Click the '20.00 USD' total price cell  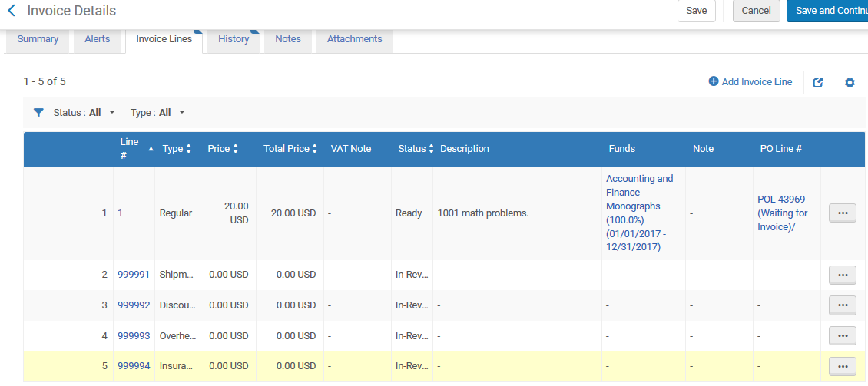(293, 213)
